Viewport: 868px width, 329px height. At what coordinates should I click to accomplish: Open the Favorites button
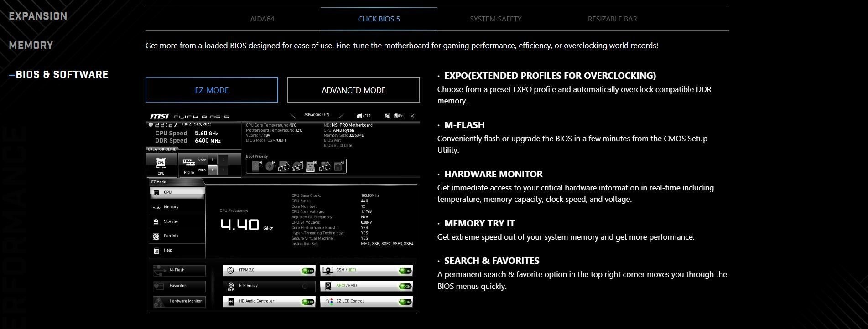(x=179, y=286)
